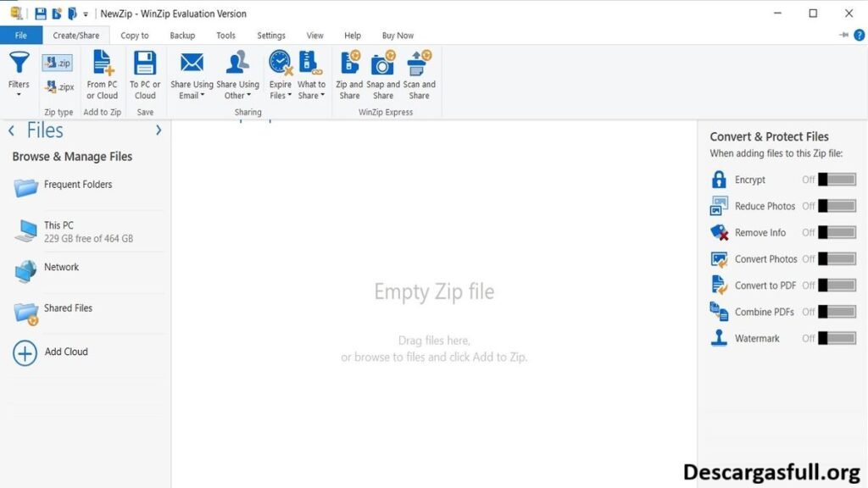Open the Settings menu
Screen dimensions: 868x488
click(270, 35)
